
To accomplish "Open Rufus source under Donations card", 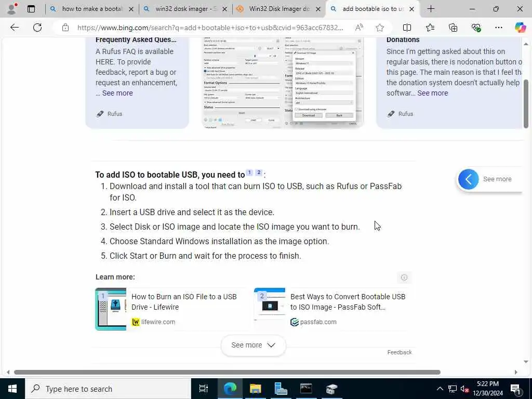I will pos(400,114).
